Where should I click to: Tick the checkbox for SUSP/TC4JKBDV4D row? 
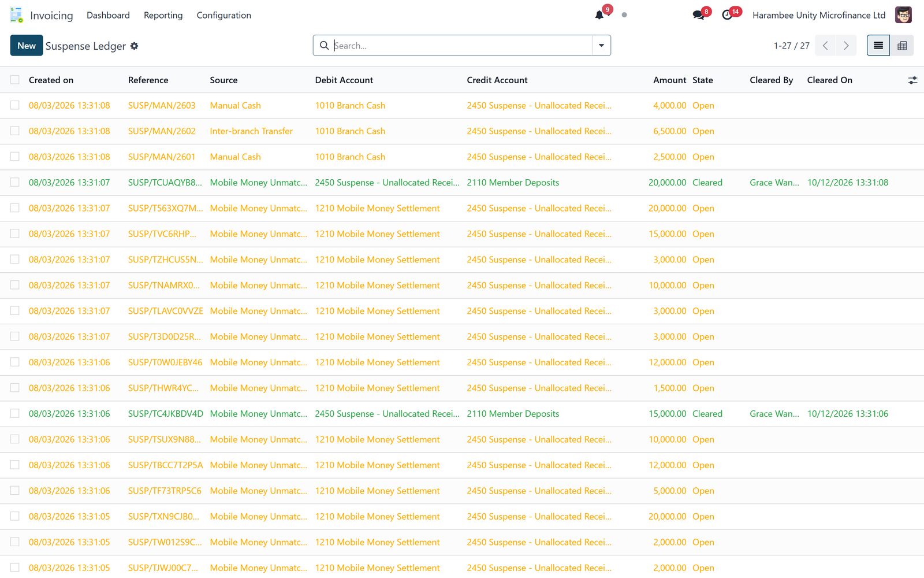tap(15, 413)
